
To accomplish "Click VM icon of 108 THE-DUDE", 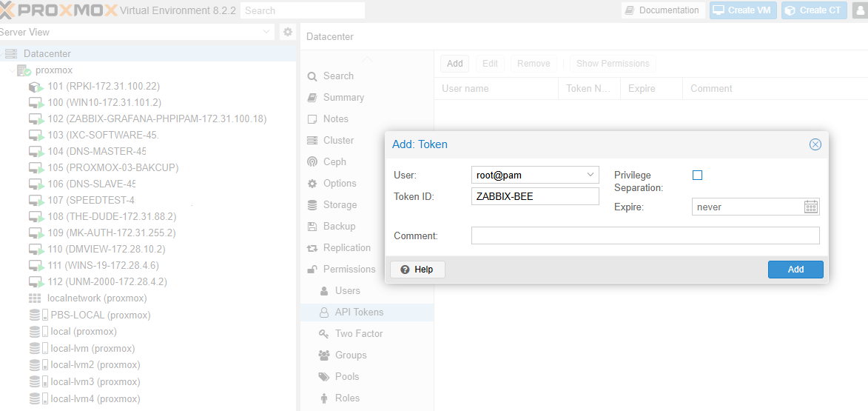I will 36,216.
